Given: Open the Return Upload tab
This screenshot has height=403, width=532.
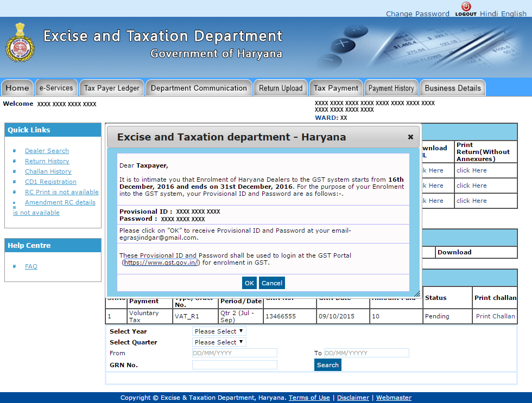Looking at the screenshot, I should click(x=281, y=88).
